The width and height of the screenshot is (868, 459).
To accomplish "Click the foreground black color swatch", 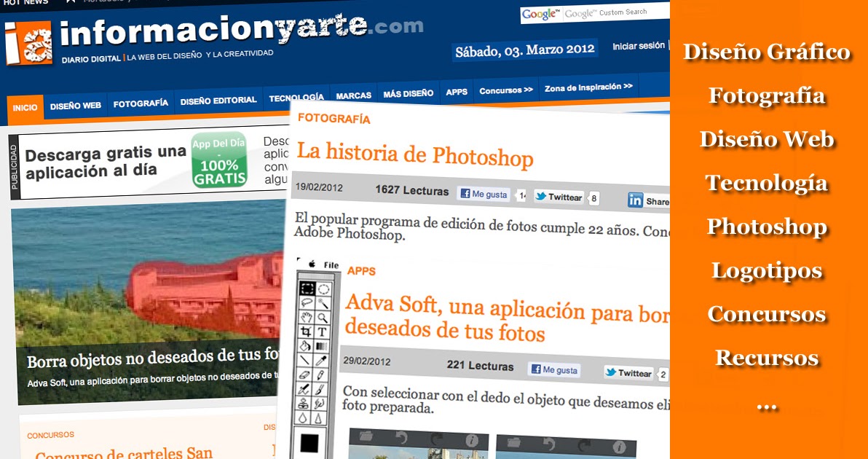I will [x=309, y=443].
